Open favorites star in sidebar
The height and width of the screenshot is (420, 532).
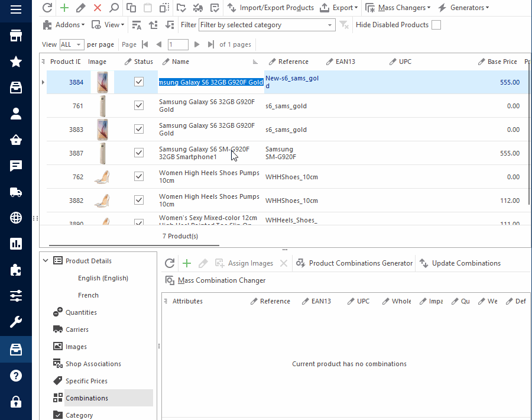pos(15,62)
